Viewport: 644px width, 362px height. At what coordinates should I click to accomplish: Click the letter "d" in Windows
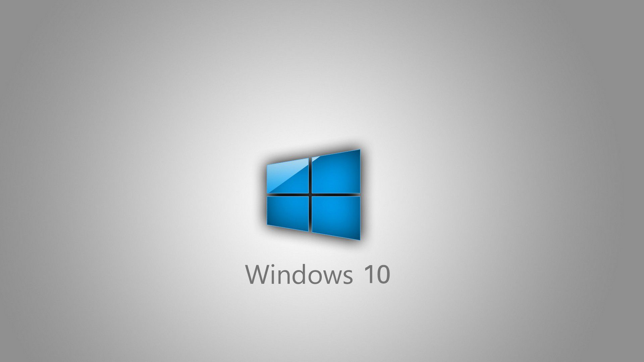(299, 274)
